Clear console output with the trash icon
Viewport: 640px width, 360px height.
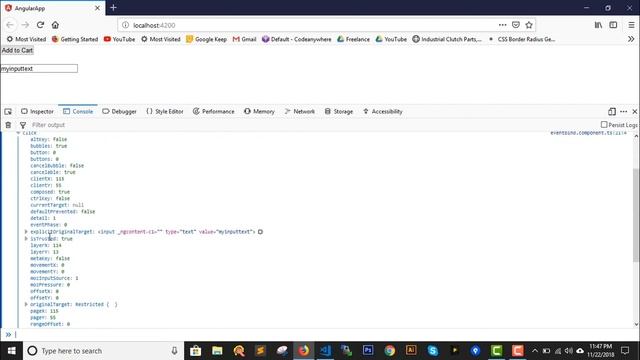pos(8,125)
